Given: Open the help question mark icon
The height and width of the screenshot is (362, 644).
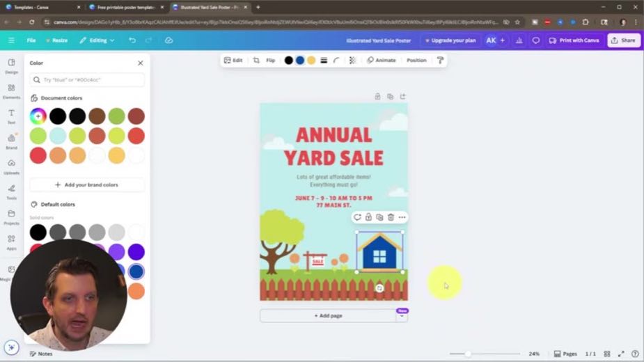Looking at the screenshot, I should 635,354.
